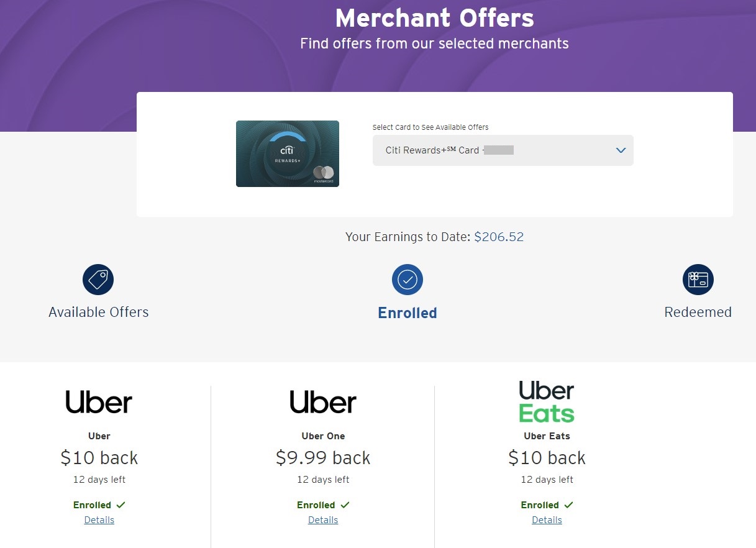Screen dimensions: 756x548
Task: Switch to the Redeemed tab
Action: coord(698,311)
